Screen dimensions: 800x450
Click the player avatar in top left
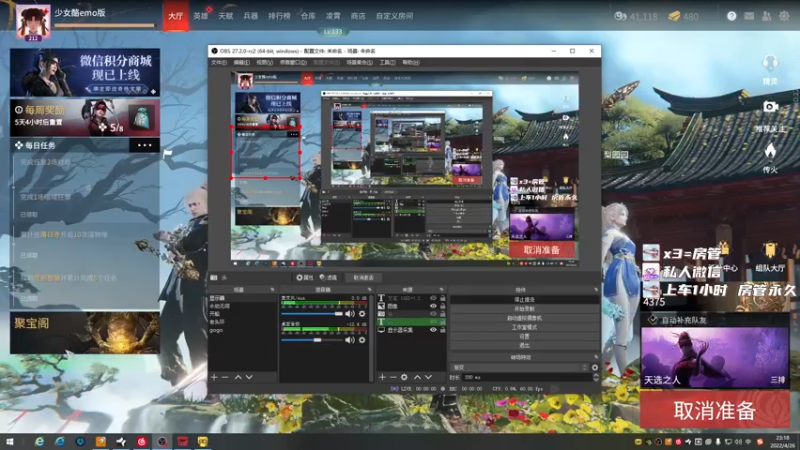[x=33, y=21]
